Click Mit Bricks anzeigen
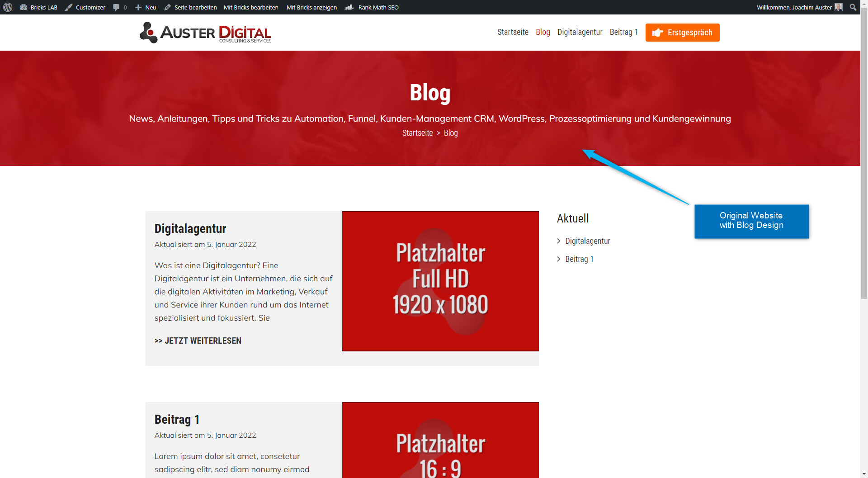Image resolution: width=868 pixels, height=478 pixels. (311, 7)
